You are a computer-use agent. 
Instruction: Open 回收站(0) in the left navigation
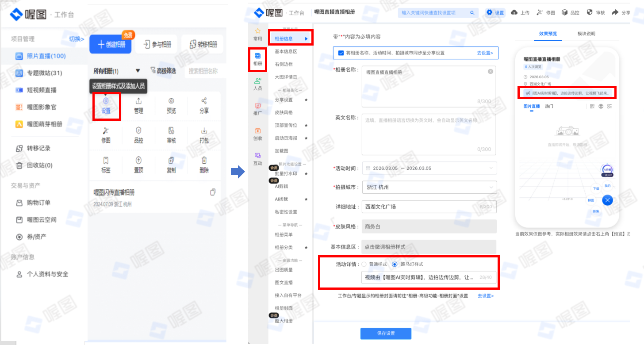tap(40, 165)
